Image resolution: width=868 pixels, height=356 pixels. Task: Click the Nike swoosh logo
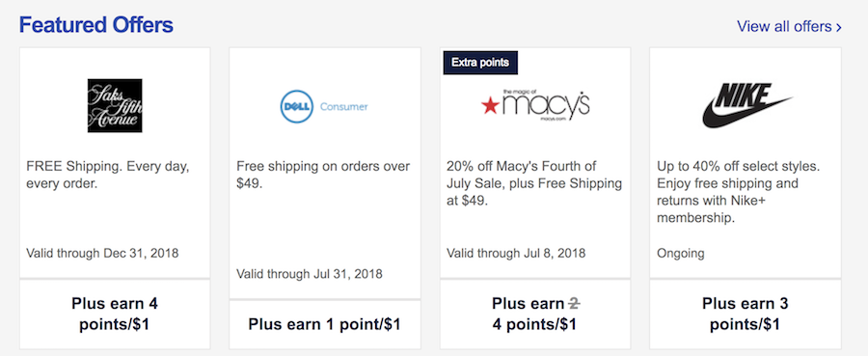pos(746,105)
